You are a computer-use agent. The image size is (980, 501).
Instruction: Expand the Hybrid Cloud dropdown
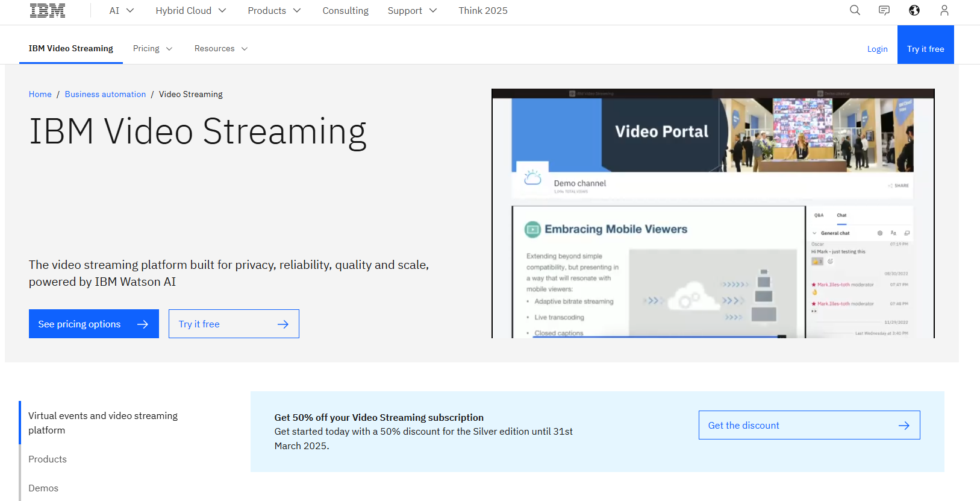(x=191, y=10)
